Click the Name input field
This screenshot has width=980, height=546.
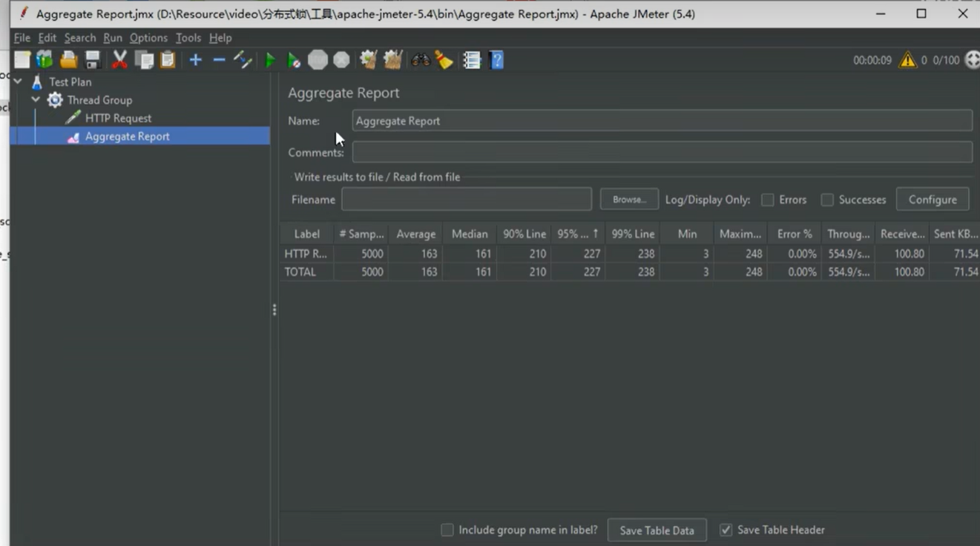[662, 121]
